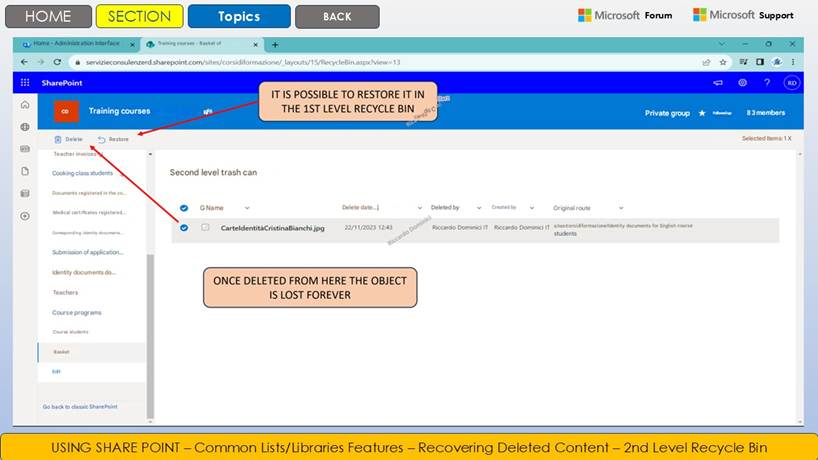The image size is (818, 460).
Task: Toggle the select-all items checkbox in header
Action: pyautogui.click(x=184, y=208)
